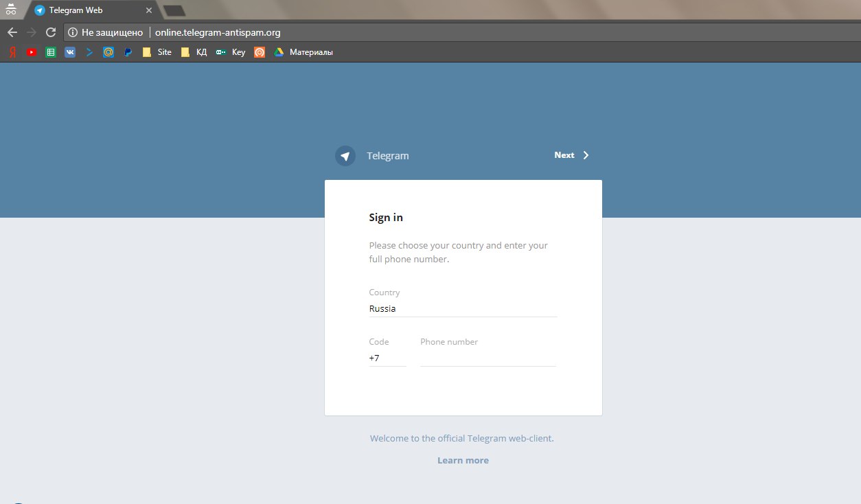The image size is (861, 504).
Task: Open the Learn more link
Action: point(463,460)
